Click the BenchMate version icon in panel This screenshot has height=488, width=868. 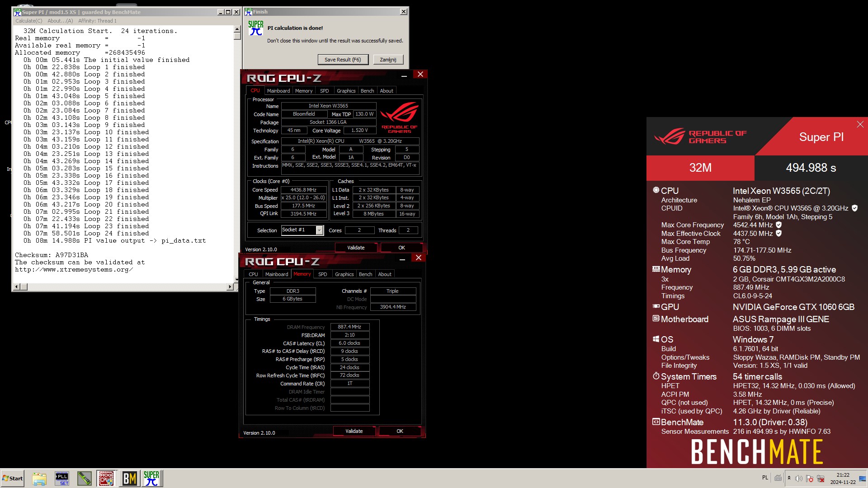pos(656,422)
